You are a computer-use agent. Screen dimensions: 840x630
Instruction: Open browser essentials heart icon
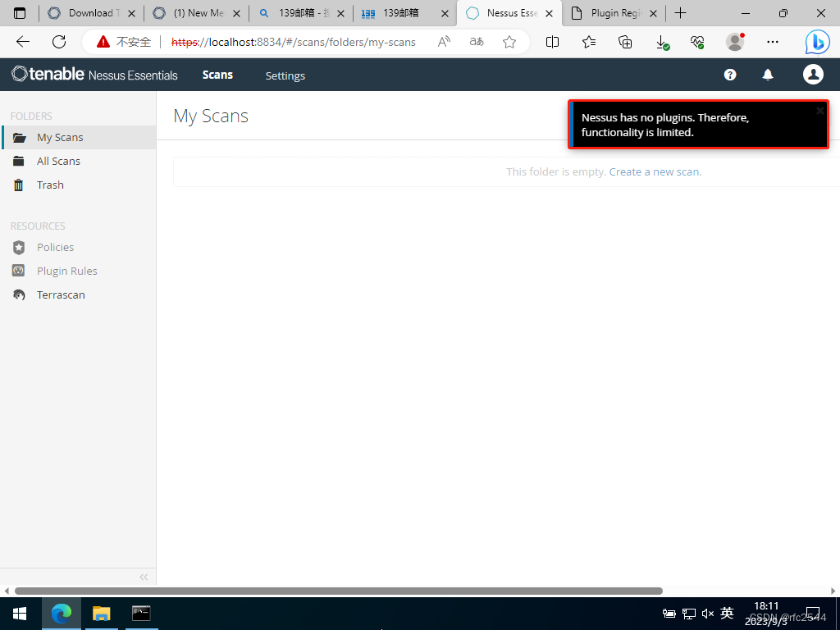[697, 42]
